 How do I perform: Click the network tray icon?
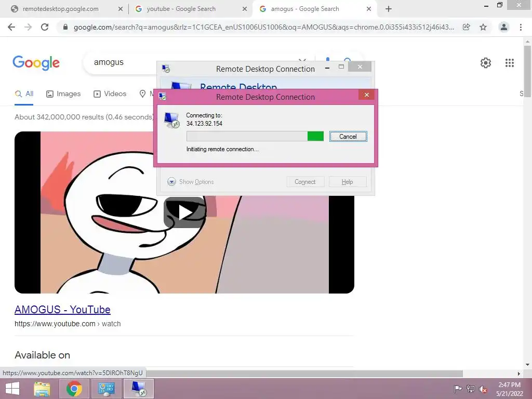pos(471,389)
